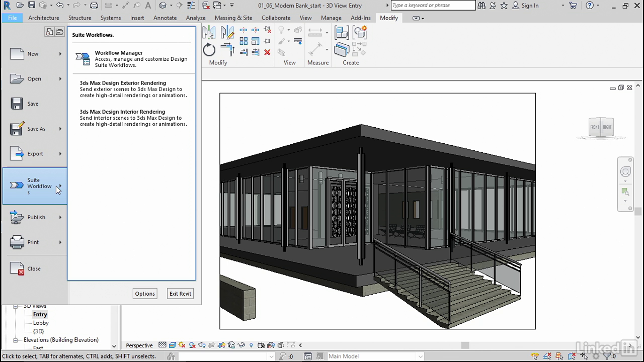Click the binoculars search icon

(x=481, y=6)
